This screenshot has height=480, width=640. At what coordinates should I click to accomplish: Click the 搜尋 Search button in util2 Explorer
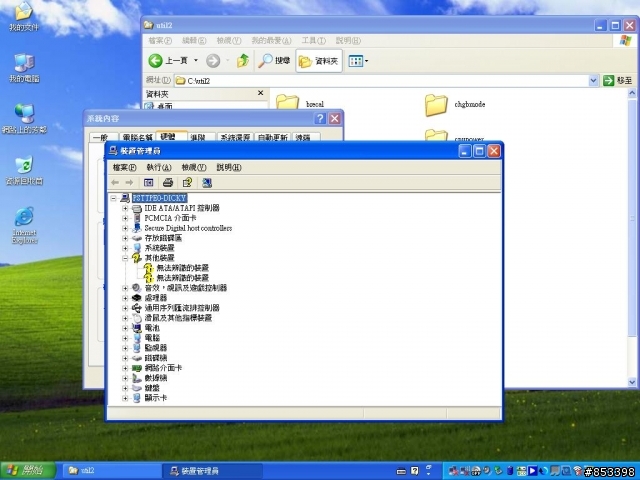(274, 61)
